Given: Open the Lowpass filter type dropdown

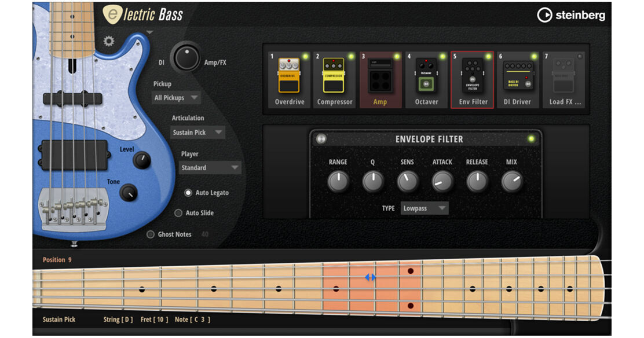Looking at the screenshot, I should [x=425, y=208].
